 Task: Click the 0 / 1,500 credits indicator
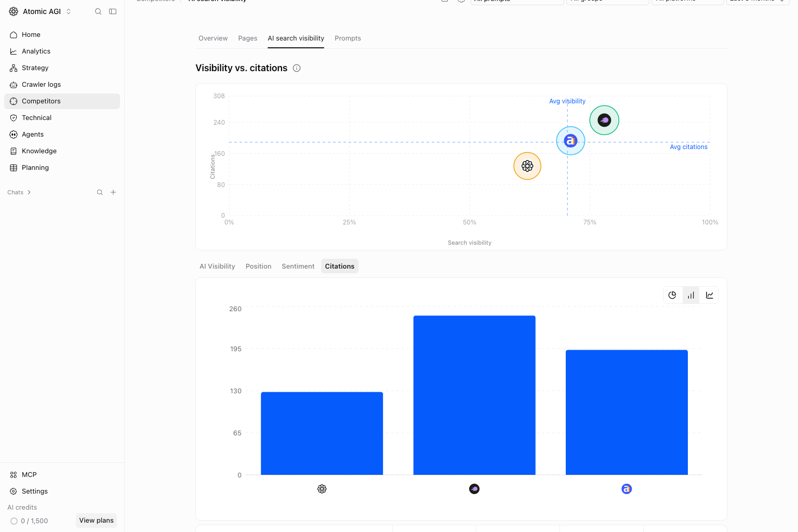[29, 521]
